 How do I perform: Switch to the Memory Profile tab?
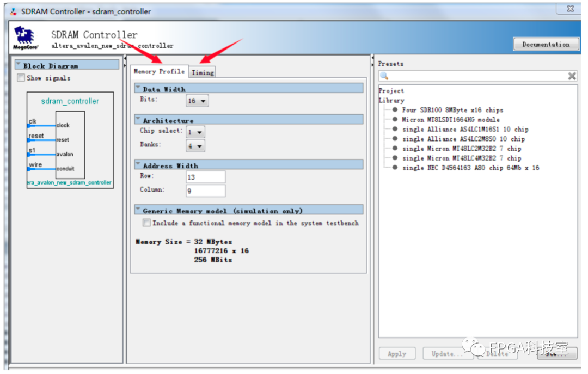pyautogui.click(x=160, y=71)
